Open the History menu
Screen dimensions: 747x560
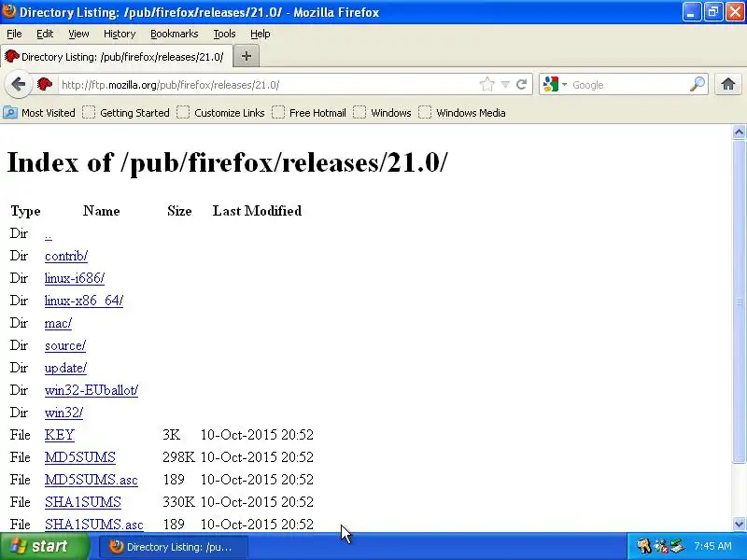[120, 34]
